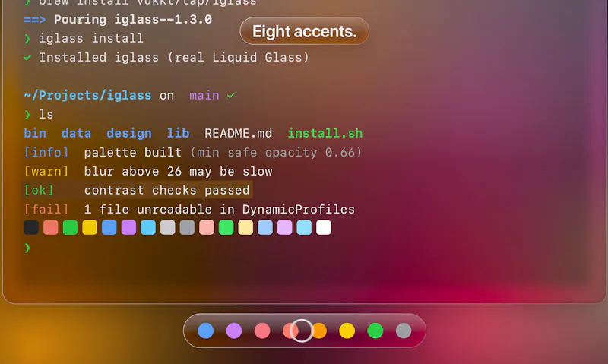Click the "[fail]" log tag
608x364 pixels.
(46, 209)
